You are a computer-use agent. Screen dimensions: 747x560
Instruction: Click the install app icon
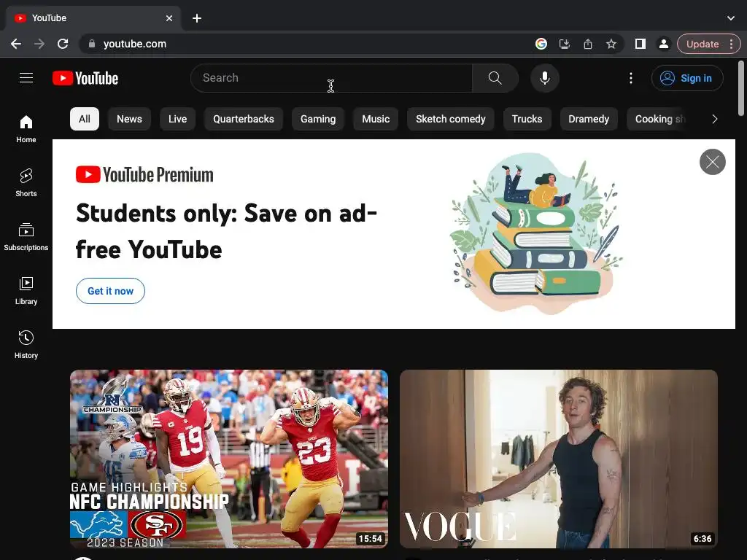click(x=565, y=44)
